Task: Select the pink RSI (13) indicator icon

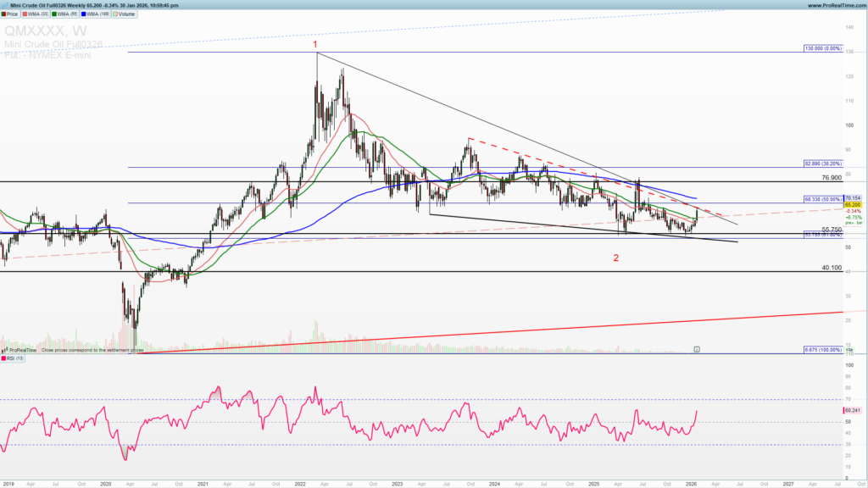Action: coord(4,358)
